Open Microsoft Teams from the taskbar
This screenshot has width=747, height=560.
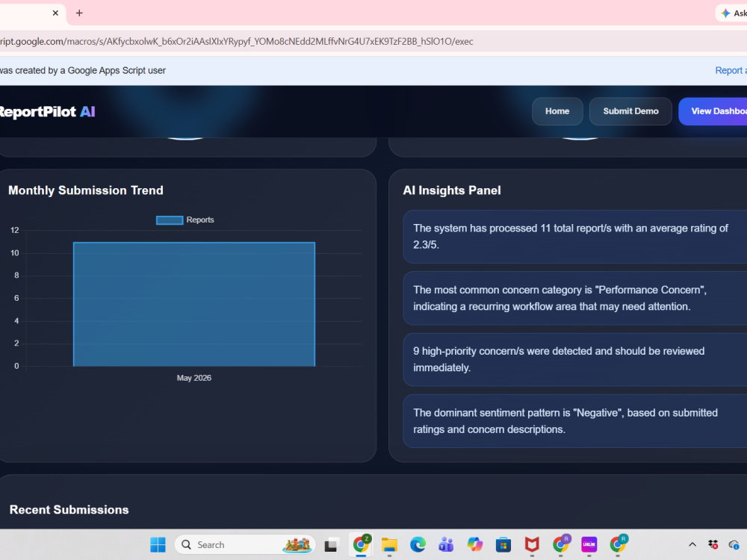point(446,544)
